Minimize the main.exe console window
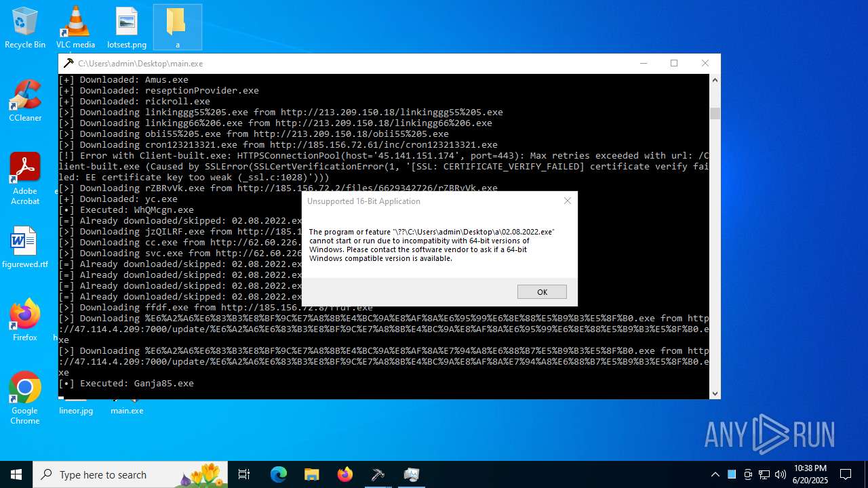868x488 pixels. (x=643, y=63)
